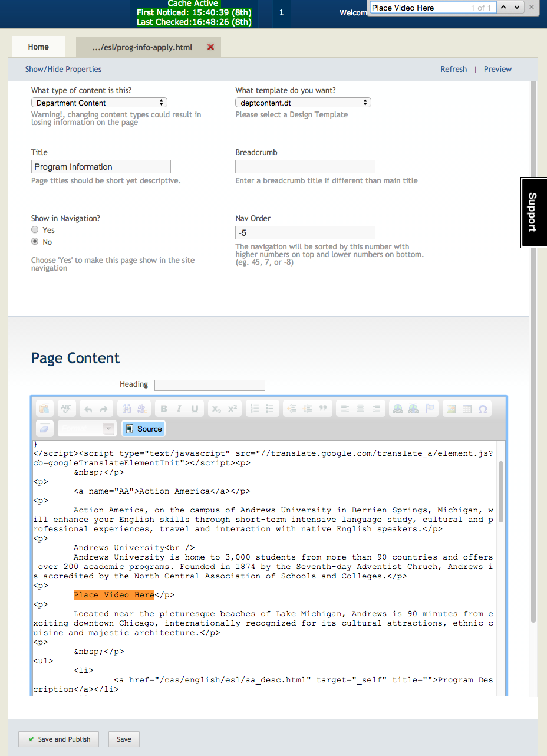Image resolution: width=547 pixels, height=756 pixels.
Task: Click the Anchor flag icon
Action: 430,409
